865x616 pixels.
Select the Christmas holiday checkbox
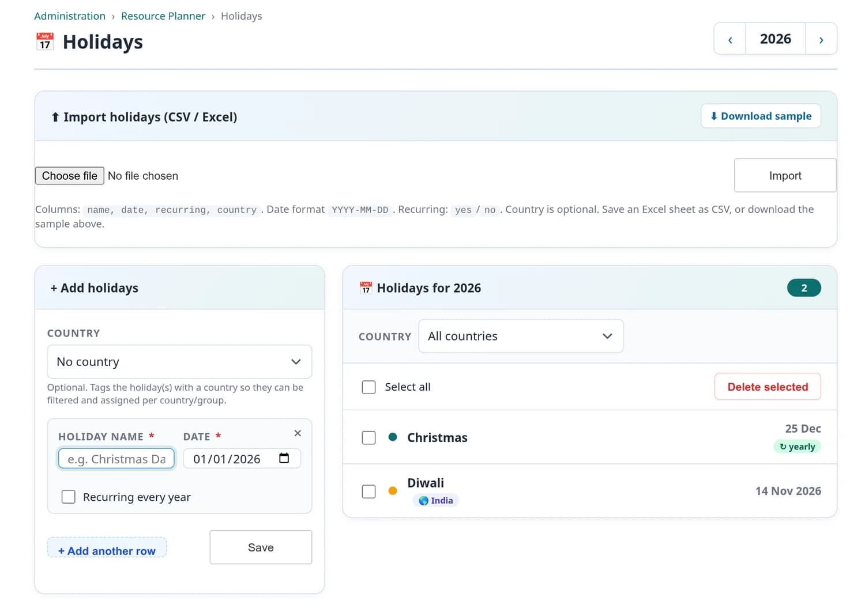point(368,437)
